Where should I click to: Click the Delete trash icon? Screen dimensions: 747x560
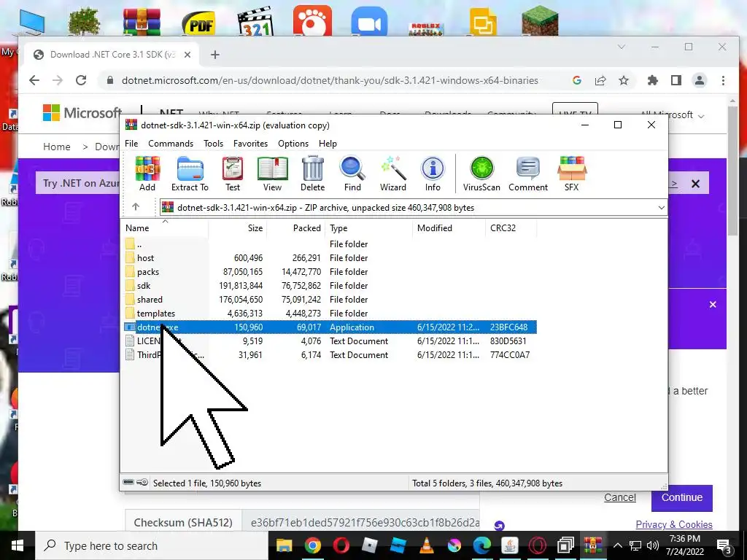pos(312,174)
